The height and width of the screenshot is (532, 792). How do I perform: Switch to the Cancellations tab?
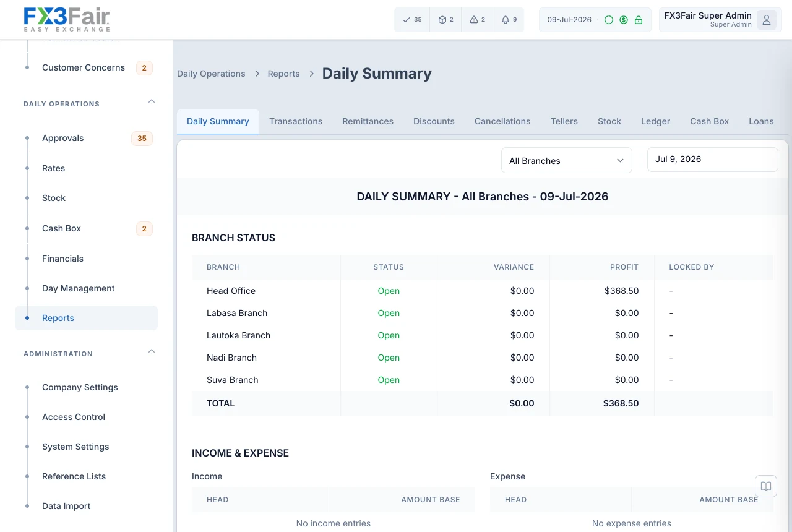pos(502,121)
